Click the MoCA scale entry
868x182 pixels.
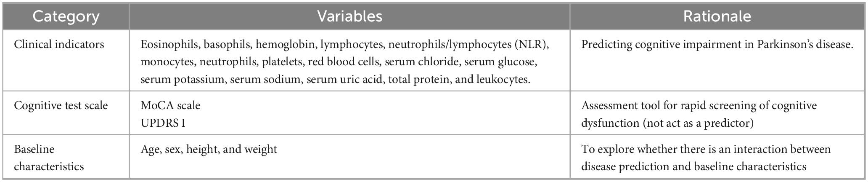(x=170, y=105)
